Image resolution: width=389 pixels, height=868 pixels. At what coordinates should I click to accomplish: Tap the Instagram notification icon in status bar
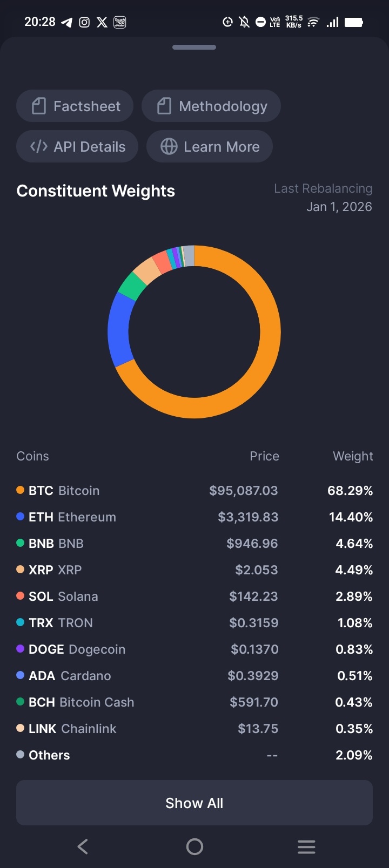click(84, 22)
